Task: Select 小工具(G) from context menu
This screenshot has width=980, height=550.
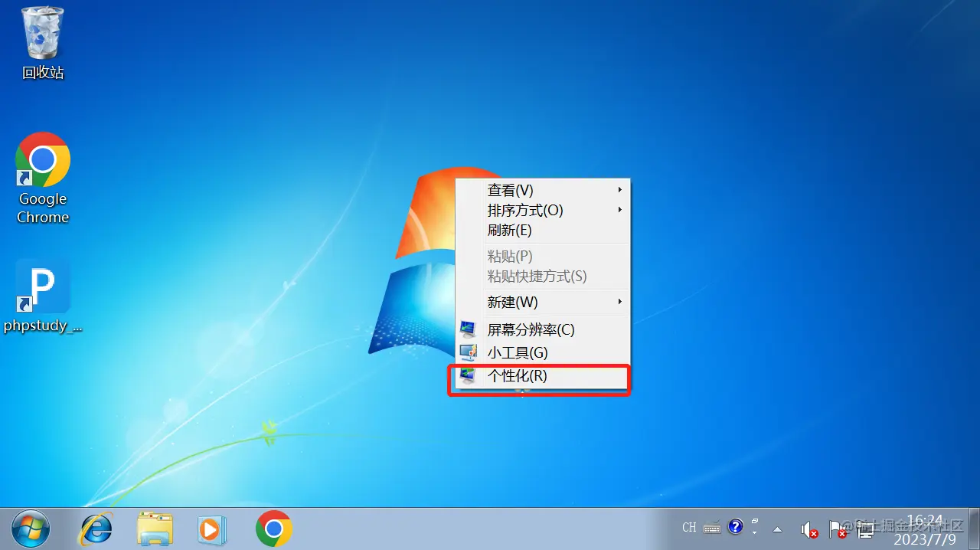Action: [x=543, y=352]
